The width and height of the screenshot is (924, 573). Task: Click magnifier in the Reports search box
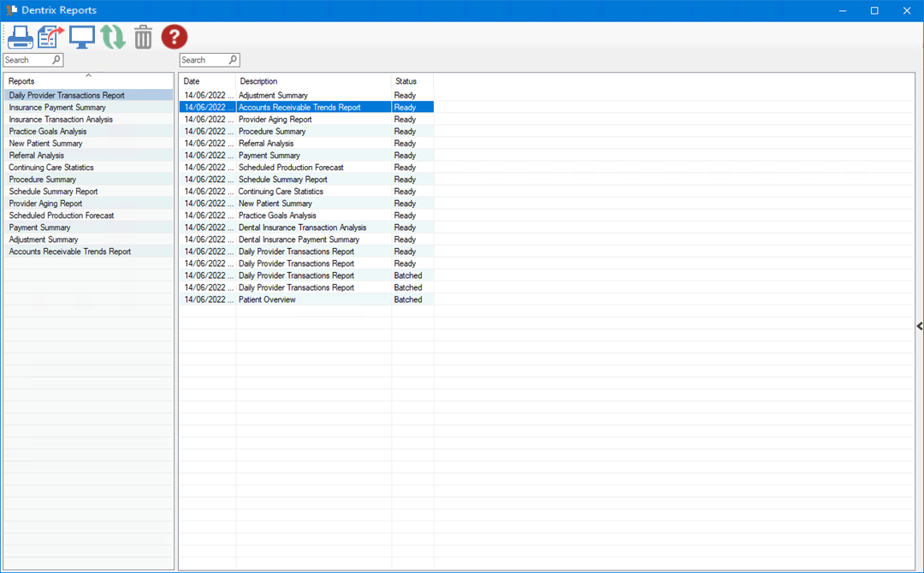point(56,60)
